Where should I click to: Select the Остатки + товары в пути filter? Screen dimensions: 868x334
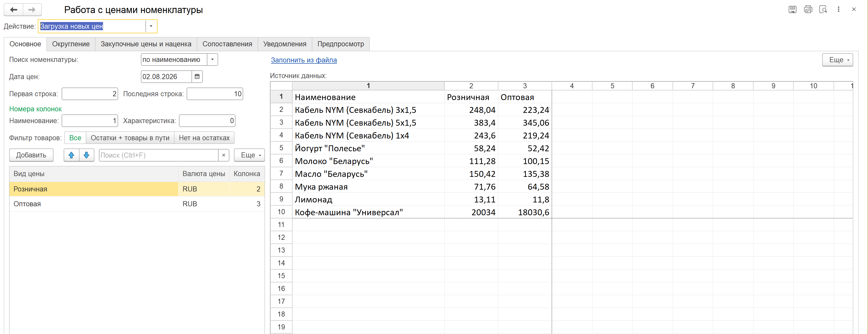(130, 138)
